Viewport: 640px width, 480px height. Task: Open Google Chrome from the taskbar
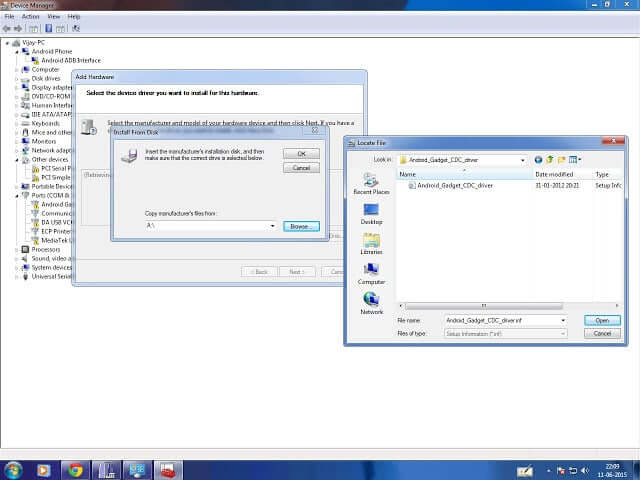(75, 470)
